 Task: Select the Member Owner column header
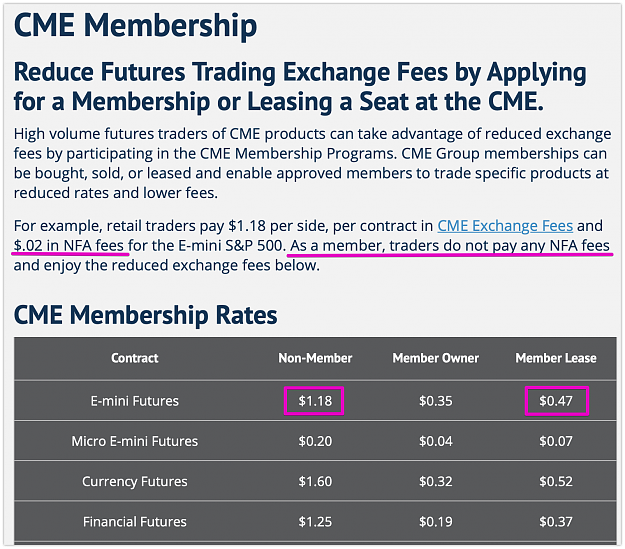pos(436,358)
